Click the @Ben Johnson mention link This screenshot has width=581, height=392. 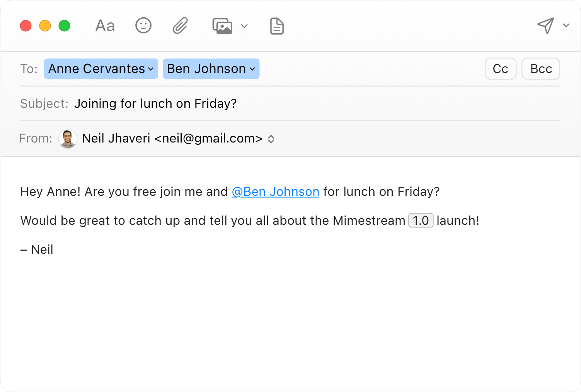click(275, 192)
